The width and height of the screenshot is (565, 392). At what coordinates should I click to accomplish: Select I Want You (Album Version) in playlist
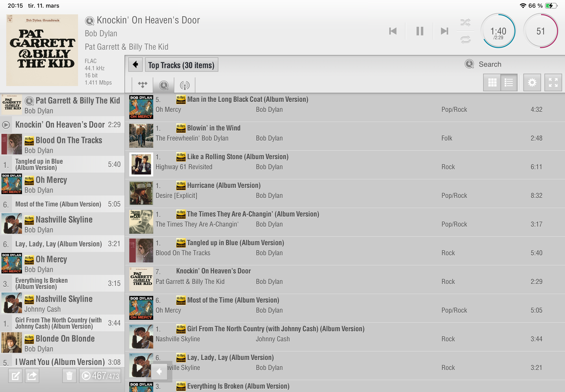pyautogui.click(x=62, y=362)
